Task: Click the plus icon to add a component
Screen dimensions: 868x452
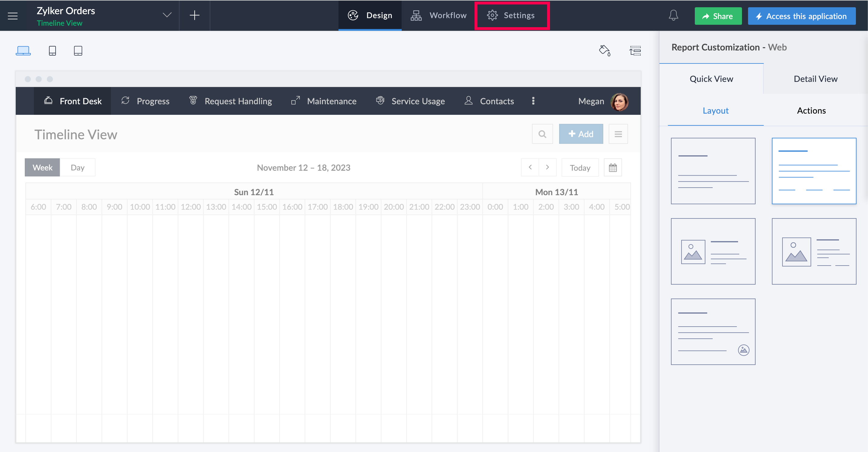Action: tap(194, 15)
